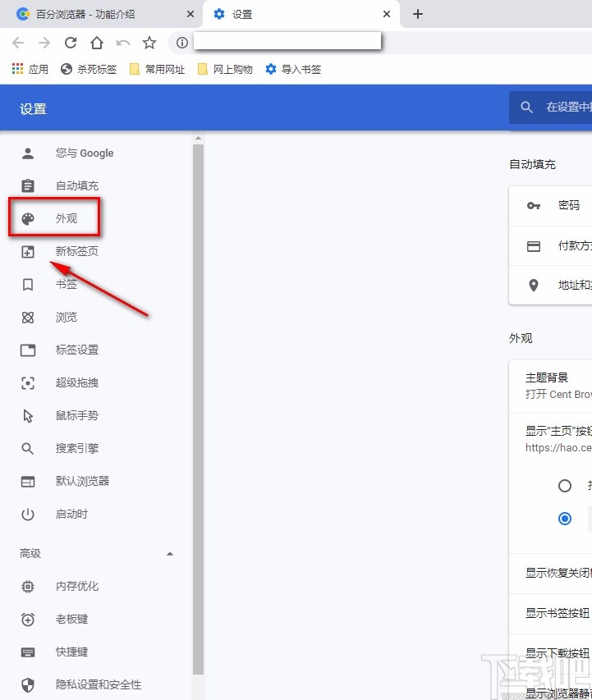Click the 老板键 alarm icon
The width and height of the screenshot is (592, 700).
tap(28, 620)
